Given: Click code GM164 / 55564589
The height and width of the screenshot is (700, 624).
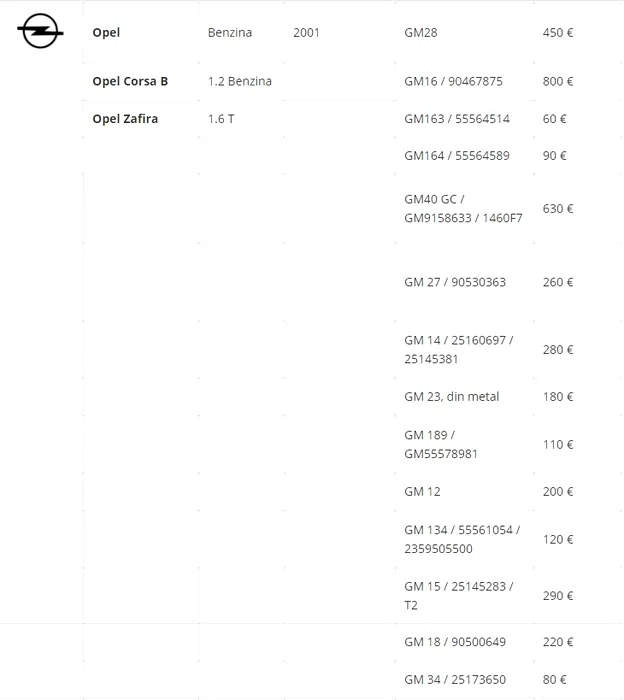Looking at the screenshot, I should point(457,156).
